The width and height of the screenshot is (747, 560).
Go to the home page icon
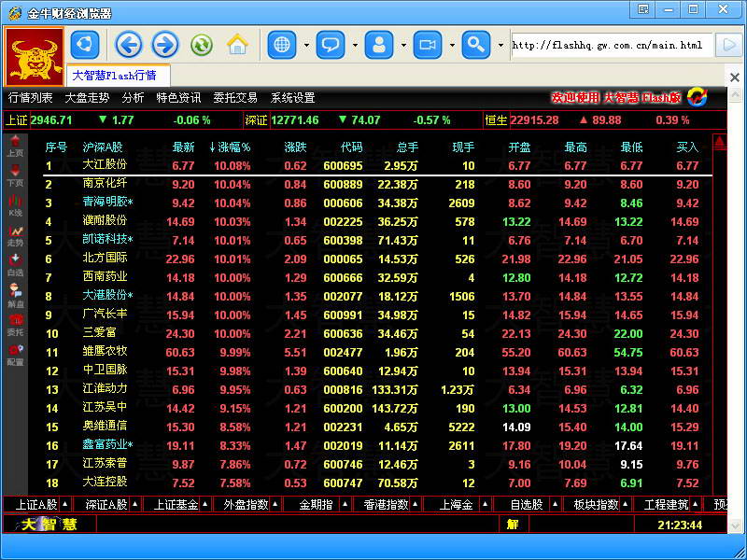(238, 44)
